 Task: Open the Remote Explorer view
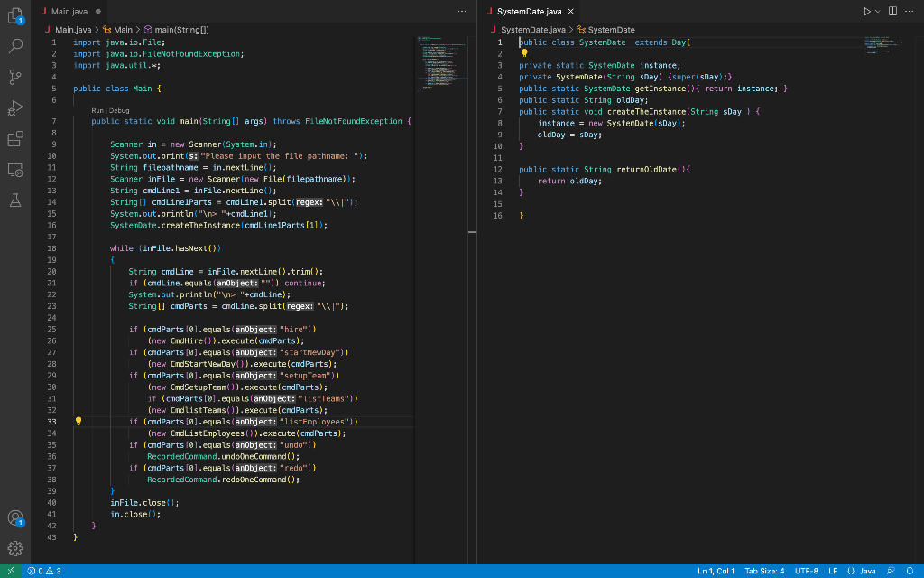point(15,171)
